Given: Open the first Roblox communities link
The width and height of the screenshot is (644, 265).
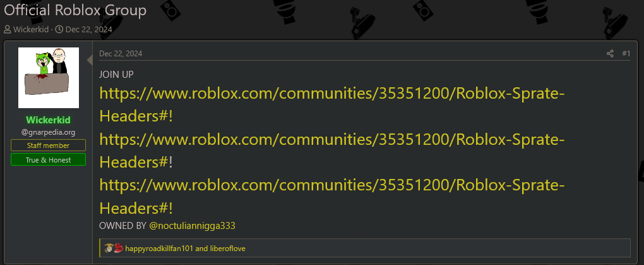Looking at the screenshot, I should [x=332, y=105].
